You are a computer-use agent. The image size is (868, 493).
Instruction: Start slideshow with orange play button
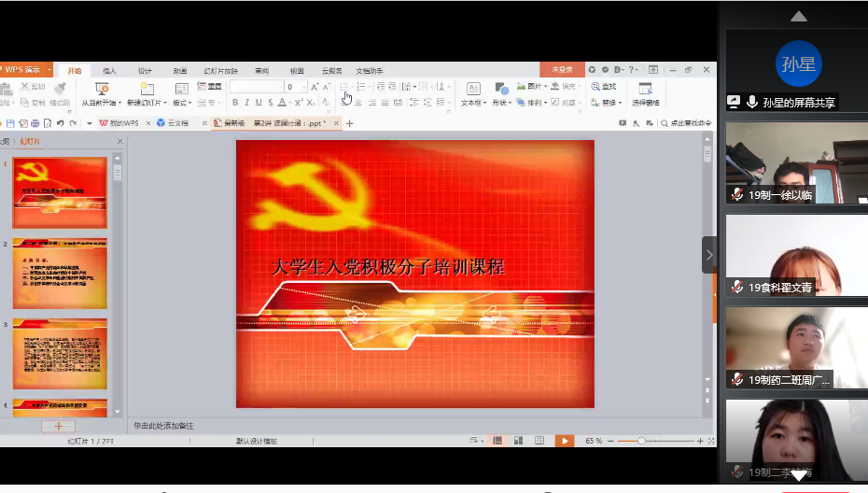(564, 441)
